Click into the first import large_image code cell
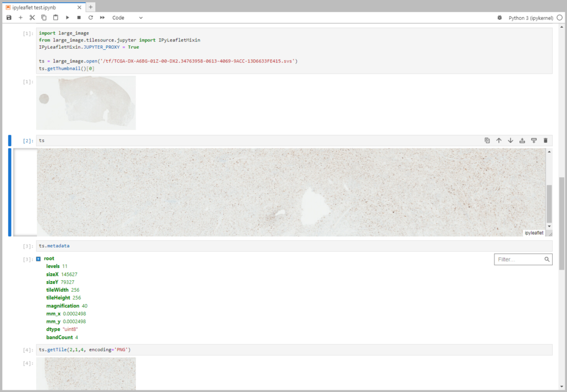The width and height of the screenshot is (567, 392). pyautogui.click(x=294, y=50)
